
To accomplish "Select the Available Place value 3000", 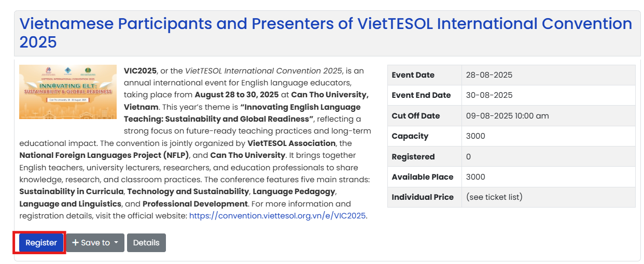I will point(475,177).
